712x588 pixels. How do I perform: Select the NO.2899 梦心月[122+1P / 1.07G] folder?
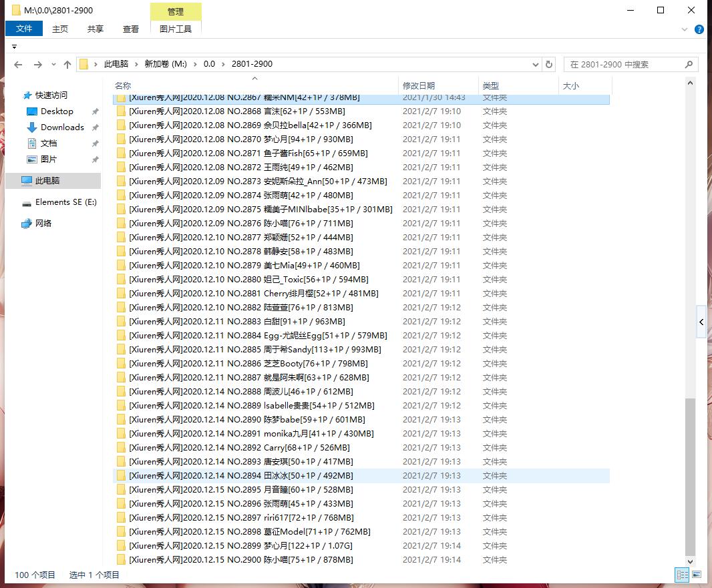click(240, 546)
